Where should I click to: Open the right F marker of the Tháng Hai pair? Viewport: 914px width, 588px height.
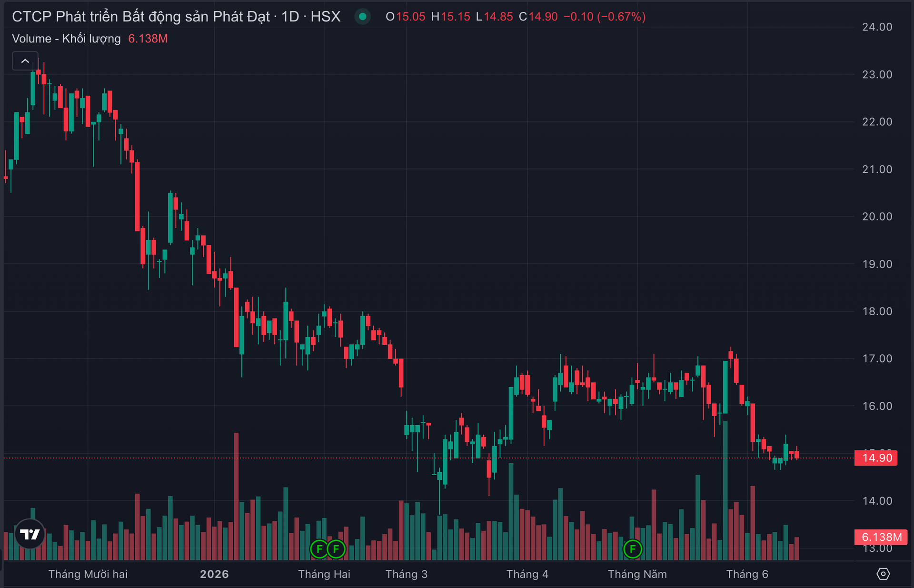pos(336,549)
